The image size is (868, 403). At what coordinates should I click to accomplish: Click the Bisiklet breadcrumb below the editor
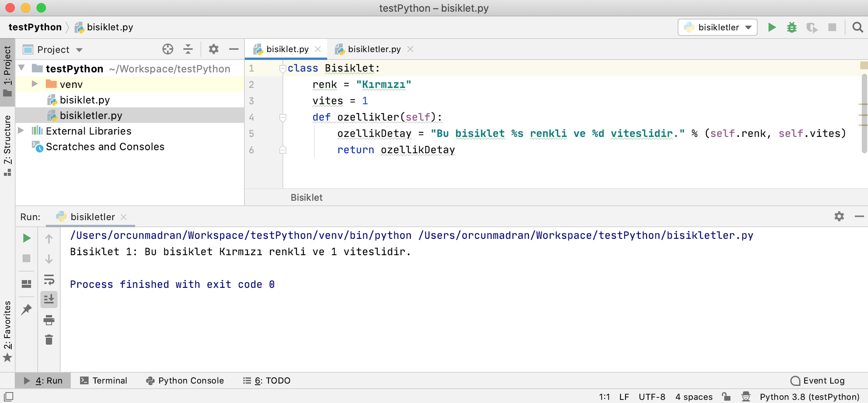click(307, 198)
